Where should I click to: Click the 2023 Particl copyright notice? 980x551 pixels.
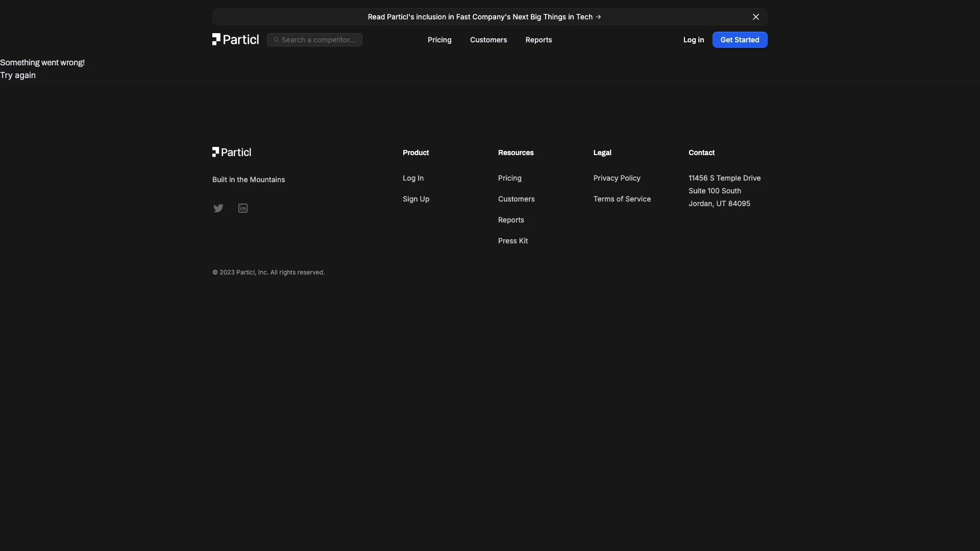point(268,272)
